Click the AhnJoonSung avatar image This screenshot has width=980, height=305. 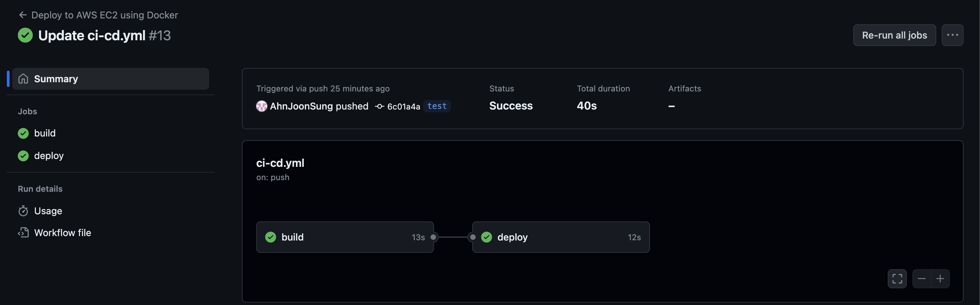click(x=262, y=106)
